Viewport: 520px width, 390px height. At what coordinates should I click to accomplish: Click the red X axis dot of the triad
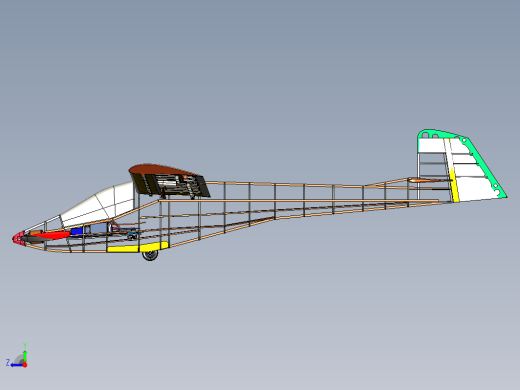25,365
